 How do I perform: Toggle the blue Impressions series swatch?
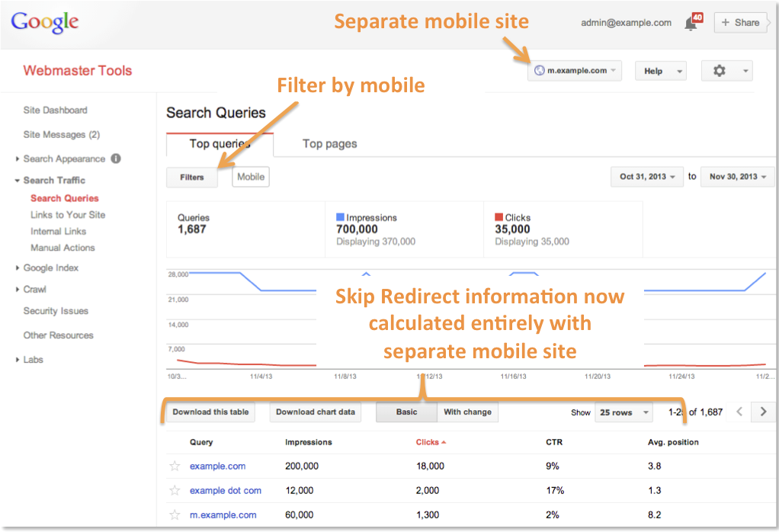coord(340,217)
